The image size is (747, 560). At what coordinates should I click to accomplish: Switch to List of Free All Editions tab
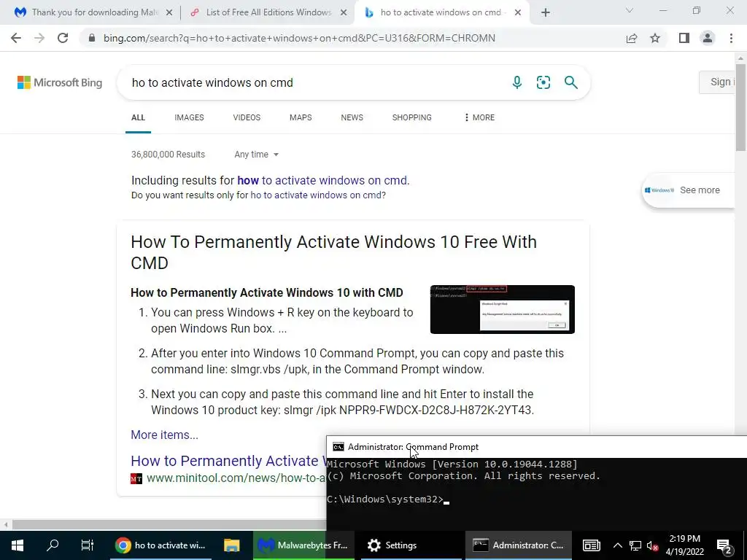tap(268, 12)
